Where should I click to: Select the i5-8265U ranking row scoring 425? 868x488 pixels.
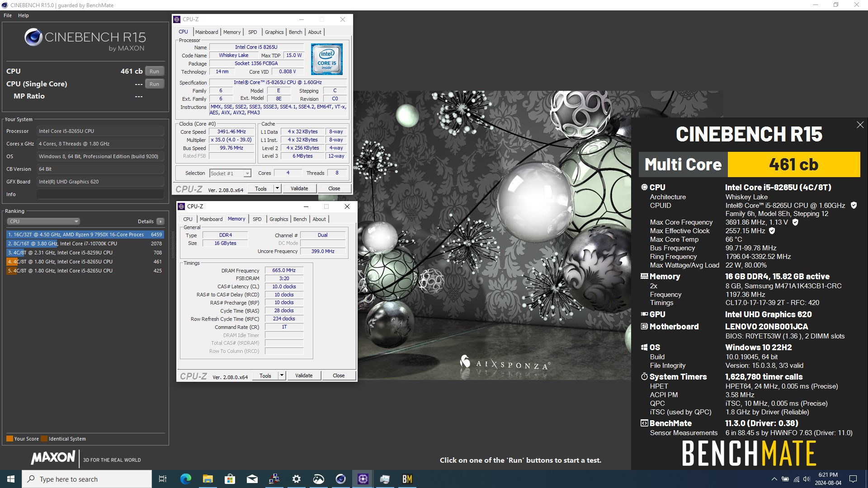pyautogui.click(x=85, y=271)
